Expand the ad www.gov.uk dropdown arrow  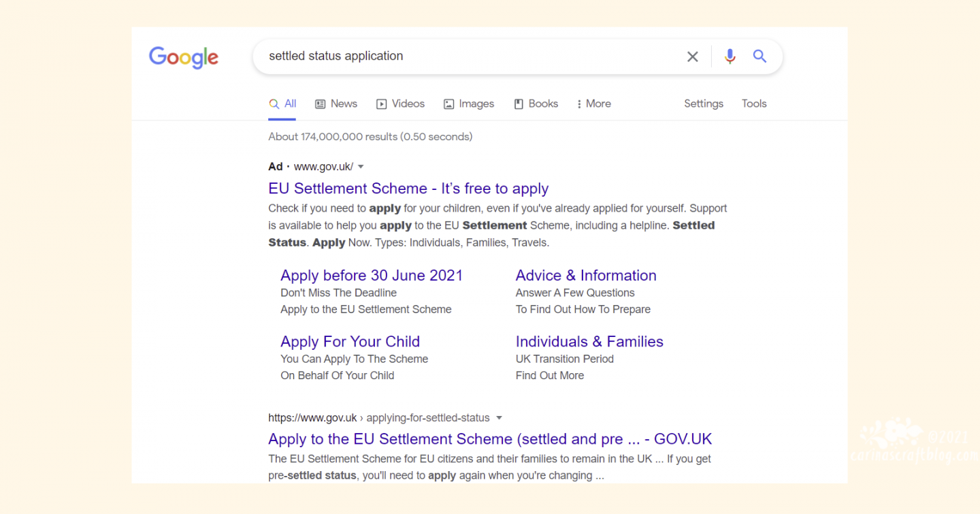click(x=361, y=167)
